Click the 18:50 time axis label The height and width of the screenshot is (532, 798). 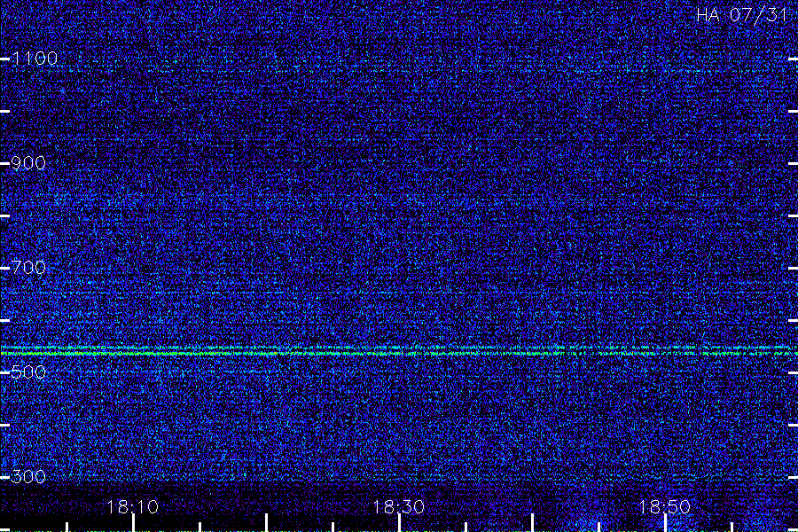[x=664, y=507]
